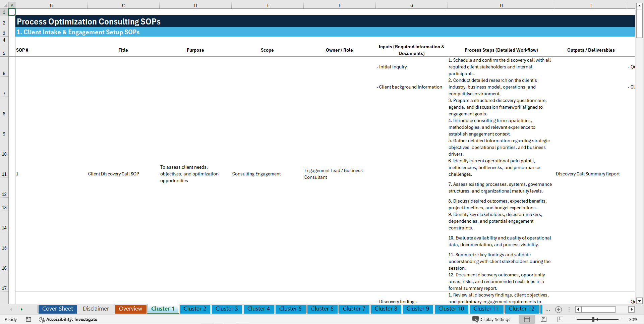Click '1. Client Intake & Engagement Setup SOPs'
Image resolution: width=644 pixels, height=324 pixels.
point(78,32)
